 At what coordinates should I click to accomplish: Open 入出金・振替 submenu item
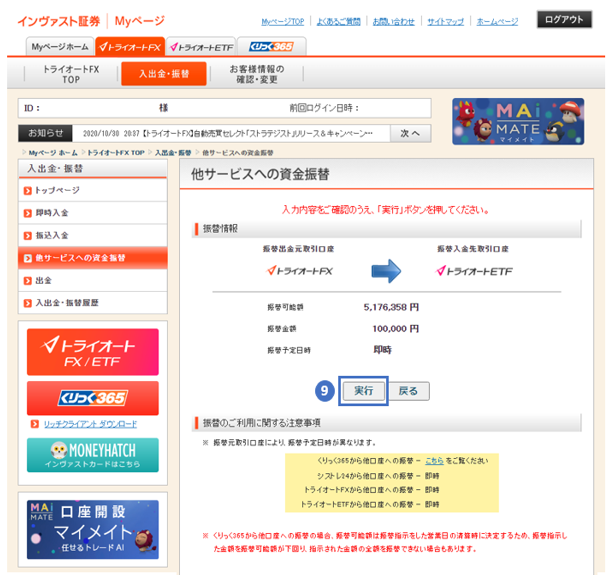pyautogui.click(x=164, y=74)
